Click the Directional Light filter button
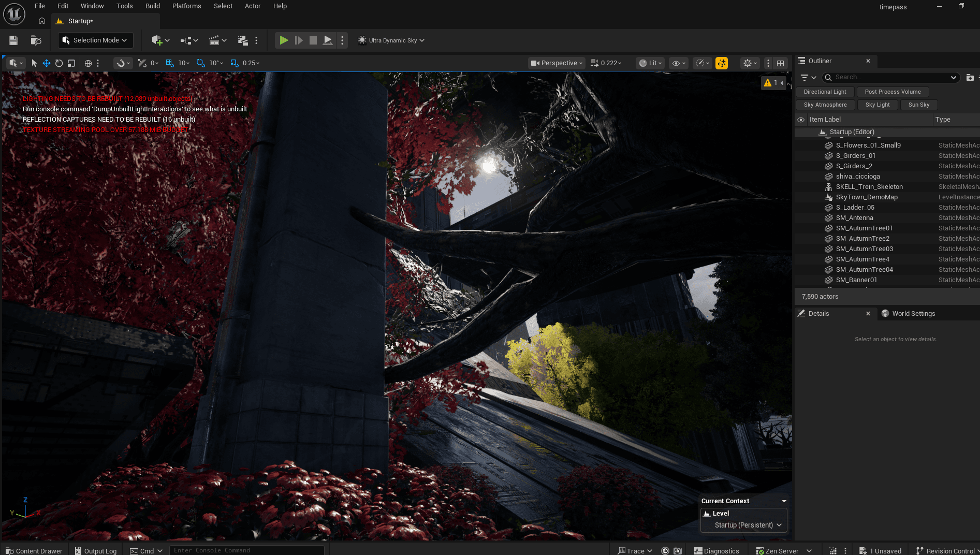980x555 pixels. click(825, 92)
